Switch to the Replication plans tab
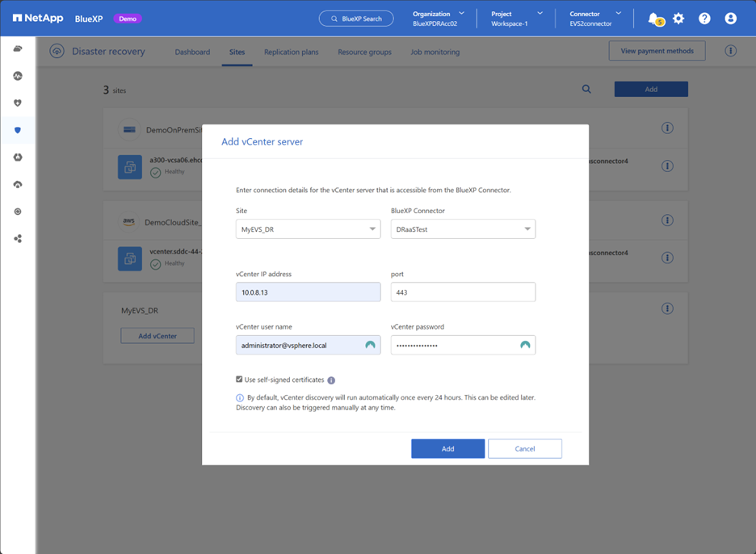This screenshot has width=756, height=554. point(291,51)
